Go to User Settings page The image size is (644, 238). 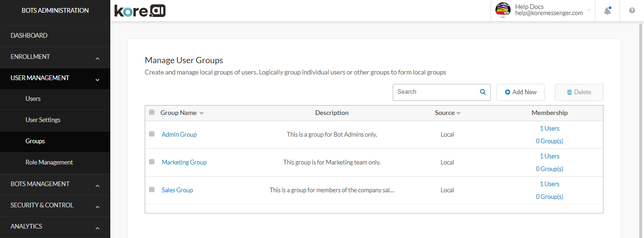(x=43, y=120)
